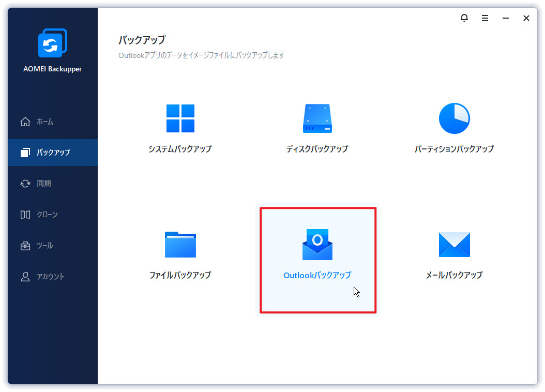Screen dimensions: 545x392
Task: Click the home icon in sidebar
Action: 25,122
